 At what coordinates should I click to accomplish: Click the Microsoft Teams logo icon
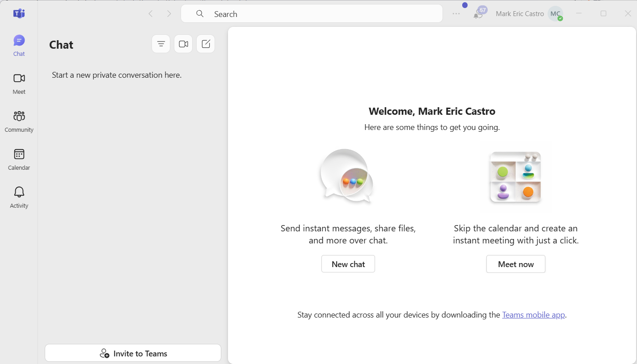point(19,13)
